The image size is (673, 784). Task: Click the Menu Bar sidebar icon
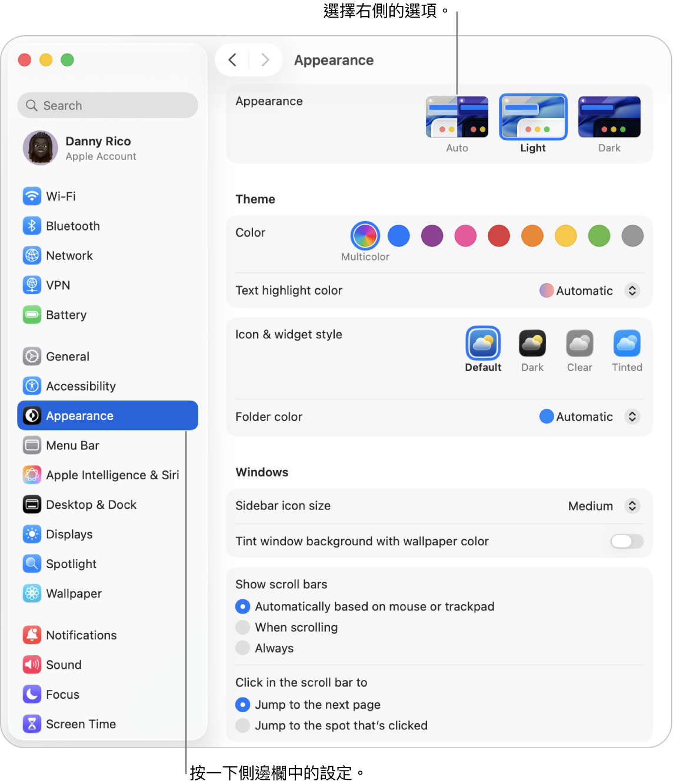[x=32, y=445]
